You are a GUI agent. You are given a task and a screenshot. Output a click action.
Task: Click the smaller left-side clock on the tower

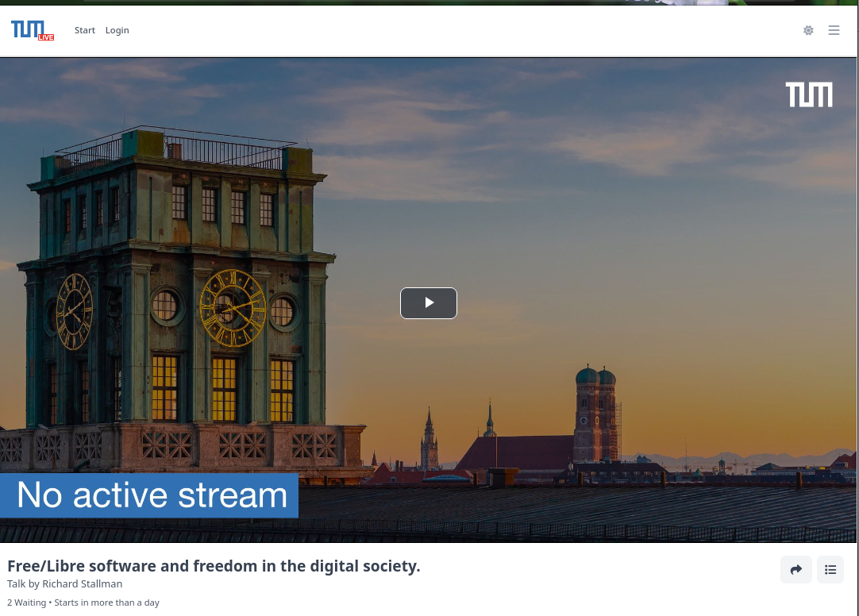pyautogui.click(x=74, y=311)
